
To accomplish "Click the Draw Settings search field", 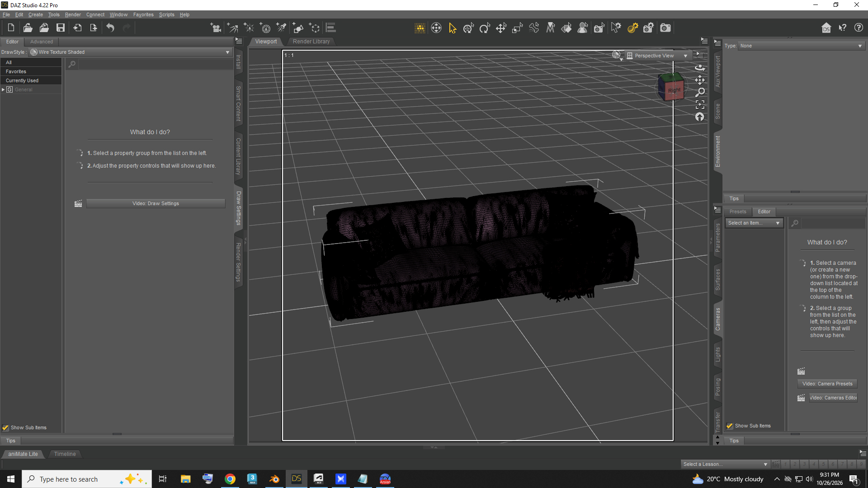I will coord(155,64).
